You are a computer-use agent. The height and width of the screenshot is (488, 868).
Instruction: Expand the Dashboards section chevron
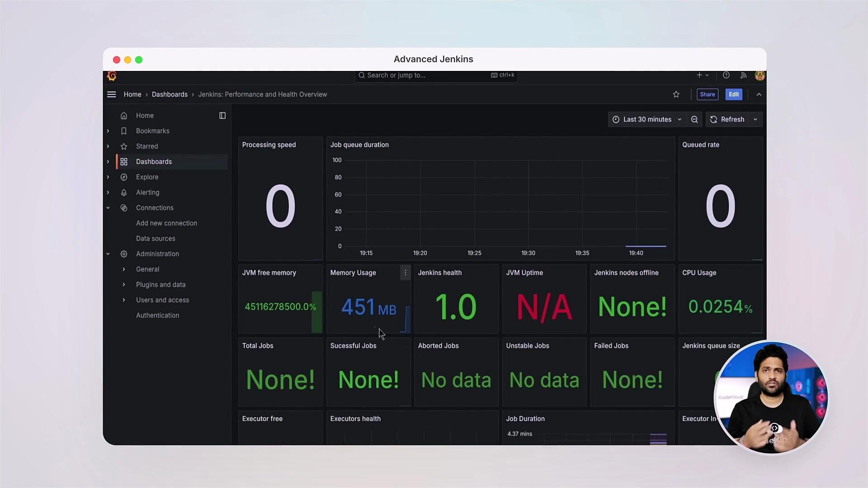pos(108,162)
